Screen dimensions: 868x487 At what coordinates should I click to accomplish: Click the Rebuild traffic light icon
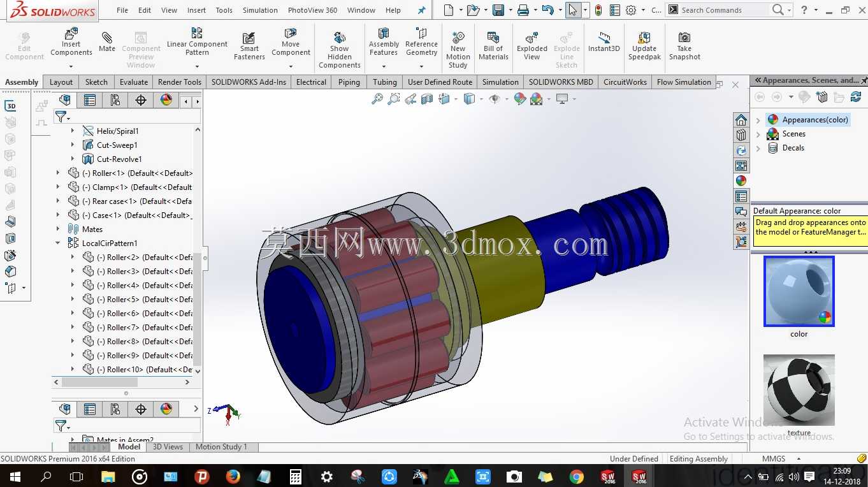[598, 10]
